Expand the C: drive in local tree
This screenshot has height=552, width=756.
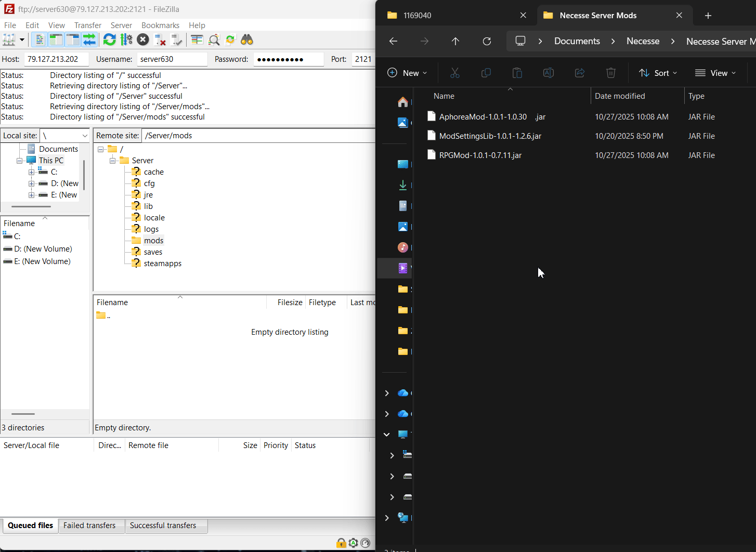(31, 172)
